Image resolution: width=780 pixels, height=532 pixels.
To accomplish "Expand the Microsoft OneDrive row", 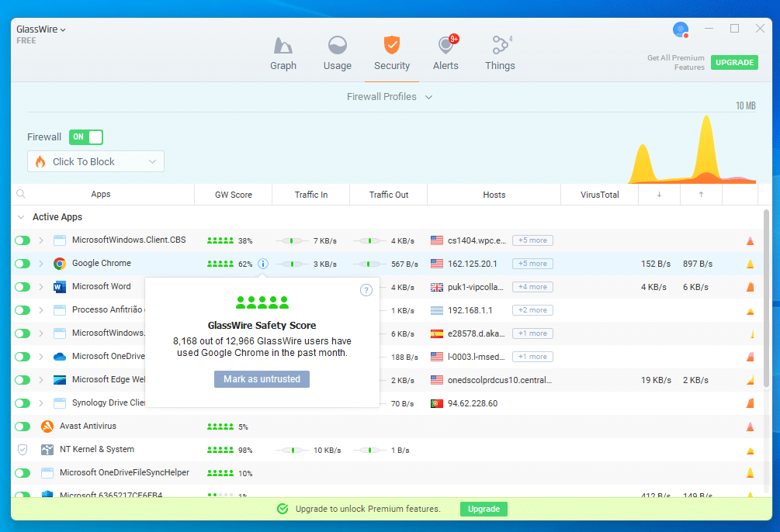I will point(41,357).
